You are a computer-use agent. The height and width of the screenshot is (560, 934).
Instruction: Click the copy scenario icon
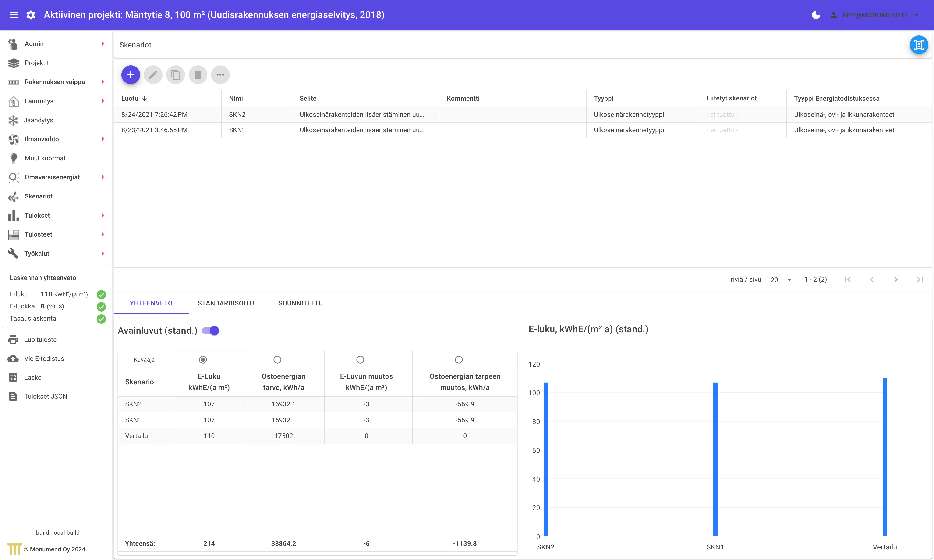click(x=175, y=75)
